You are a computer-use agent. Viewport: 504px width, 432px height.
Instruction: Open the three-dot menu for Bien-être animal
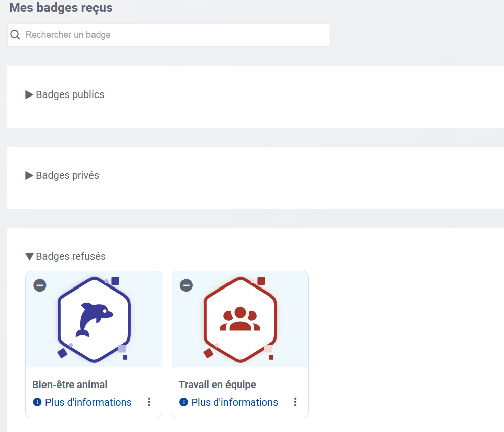click(x=149, y=402)
